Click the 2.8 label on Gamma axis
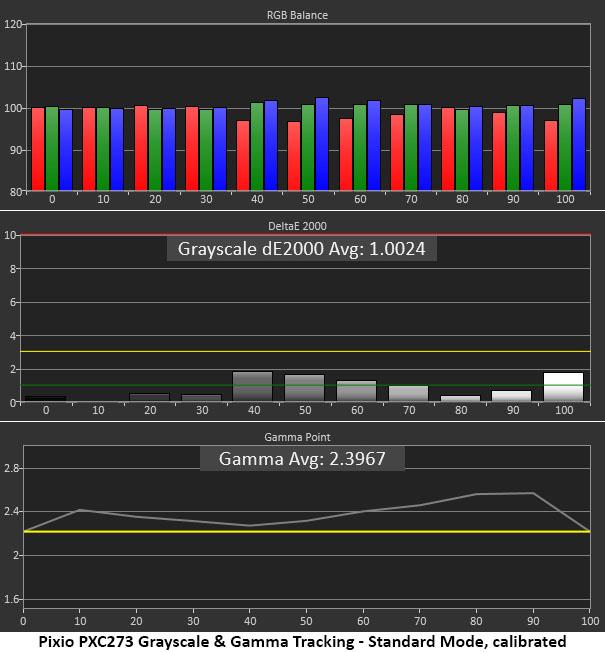 point(11,468)
